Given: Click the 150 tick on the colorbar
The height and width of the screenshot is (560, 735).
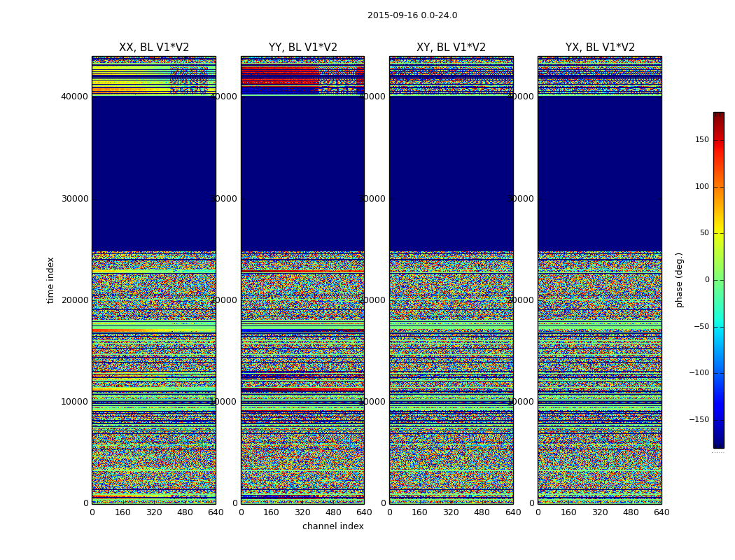Looking at the screenshot, I should tap(702, 139).
